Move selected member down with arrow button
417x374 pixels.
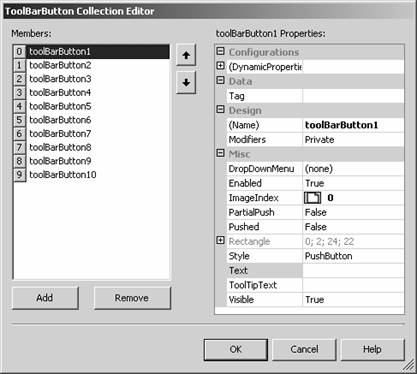coord(186,82)
